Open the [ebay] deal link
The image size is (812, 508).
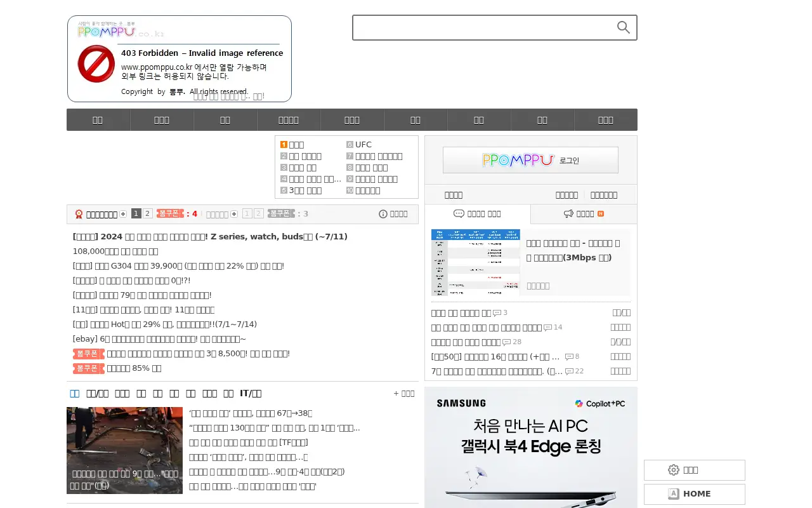coord(159,339)
